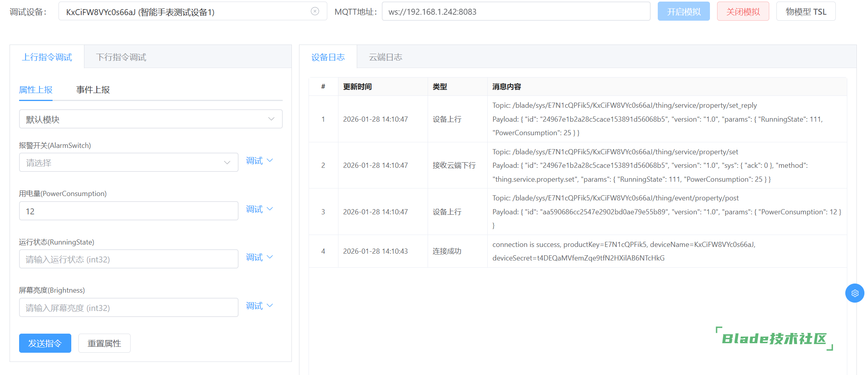Image resolution: width=868 pixels, height=375 pixels.
Task: Click the 重置属性 button
Action: pos(104,343)
